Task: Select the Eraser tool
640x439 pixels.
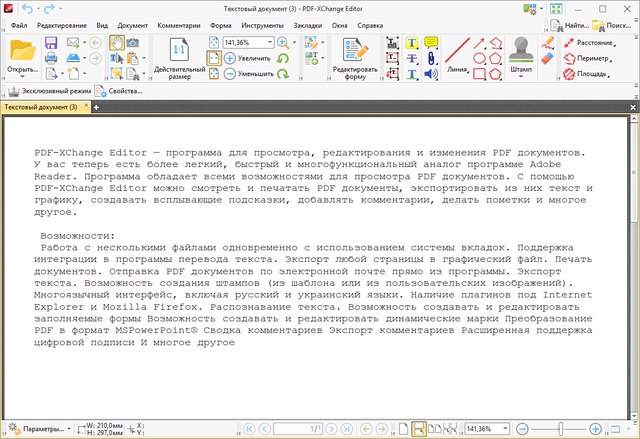Action: click(546, 59)
